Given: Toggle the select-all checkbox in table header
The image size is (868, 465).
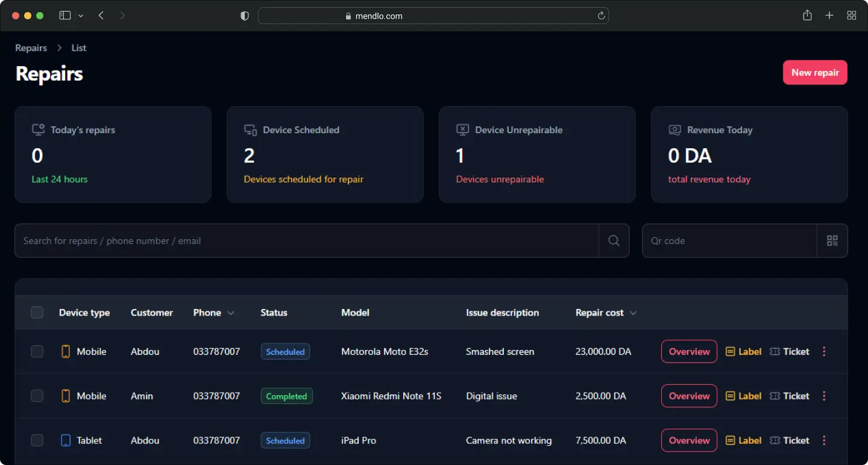Looking at the screenshot, I should pos(37,313).
